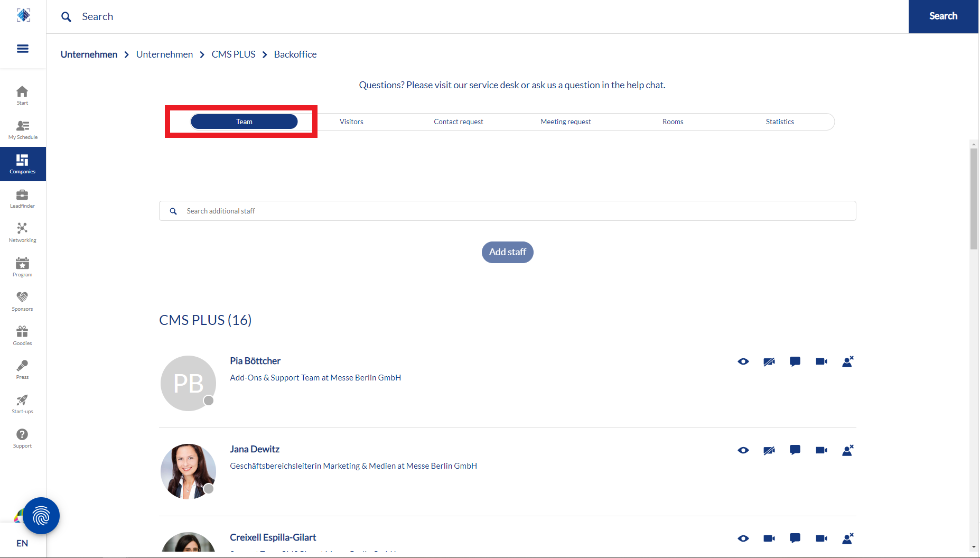This screenshot has height=558, width=980.
Task: Remove Creixell Espilla-Gilart from the team
Action: (x=848, y=538)
